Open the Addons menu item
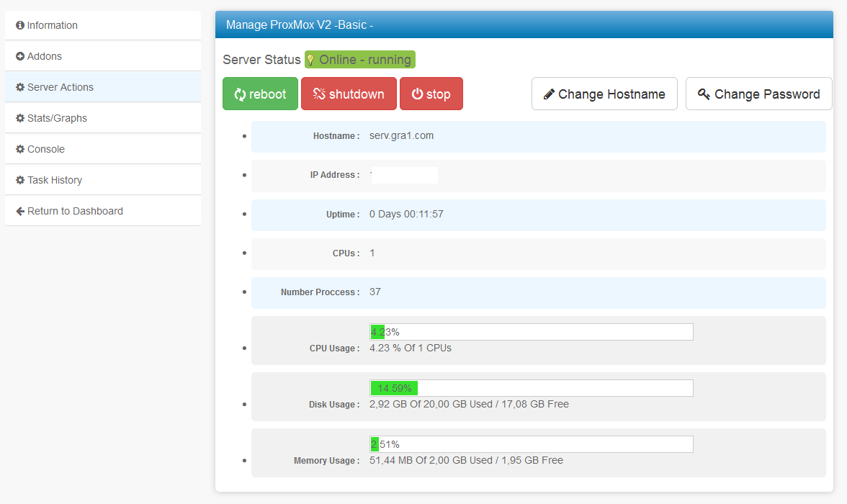This screenshot has width=847, height=504. [x=103, y=56]
